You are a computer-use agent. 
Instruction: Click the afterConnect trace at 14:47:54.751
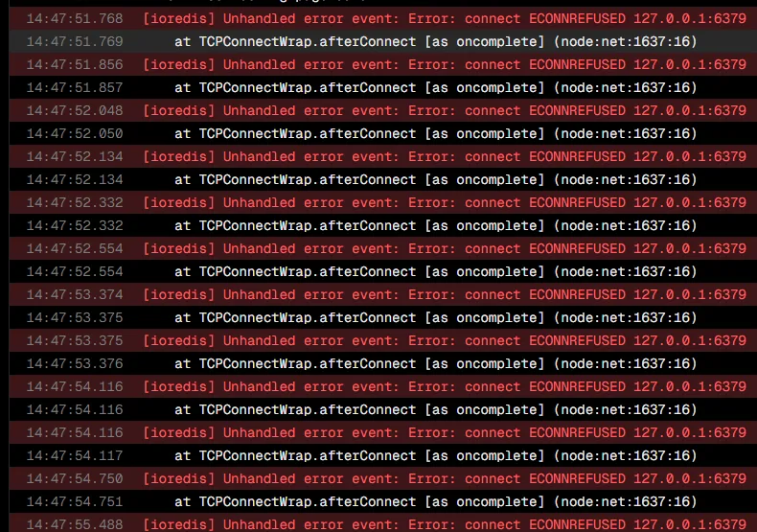[383, 501]
